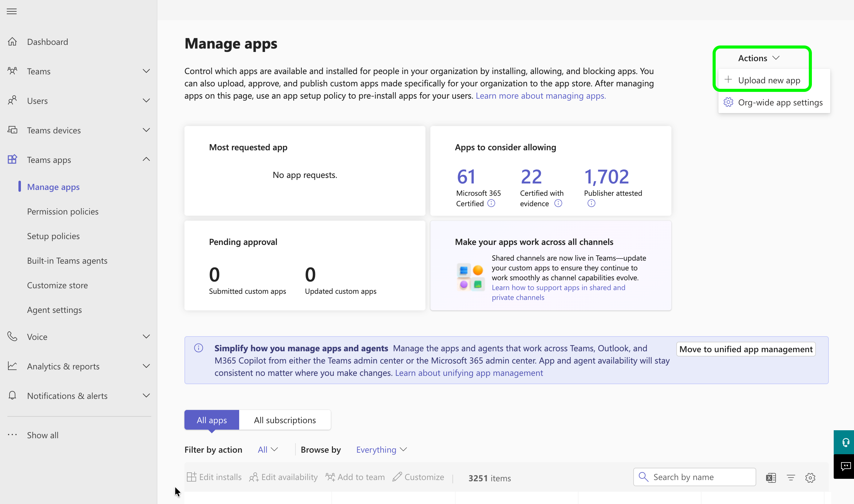The image size is (854, 504).
Task: Open the filter icon next to search
Action: 791,478
